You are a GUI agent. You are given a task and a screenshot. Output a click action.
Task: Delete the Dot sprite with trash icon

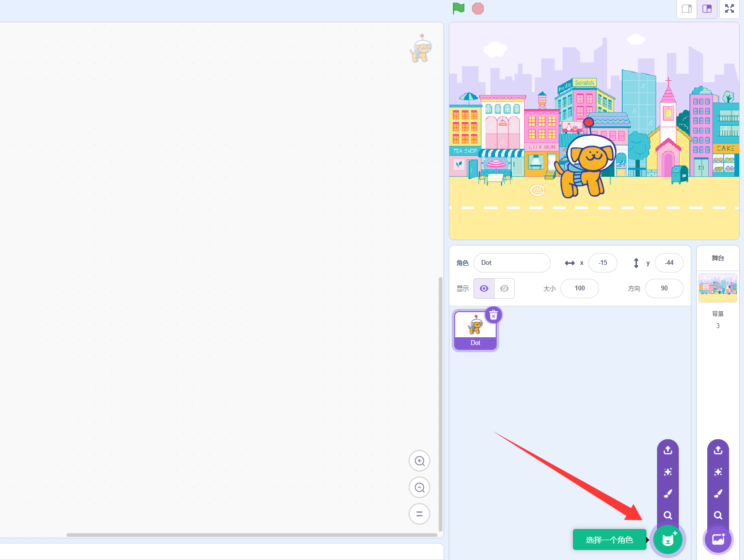493,315
